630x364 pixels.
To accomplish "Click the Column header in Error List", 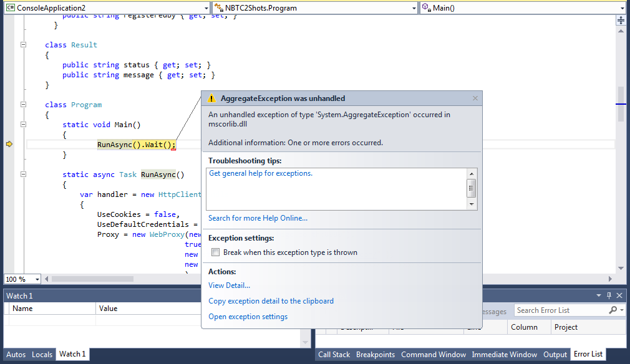I will 529,327.
